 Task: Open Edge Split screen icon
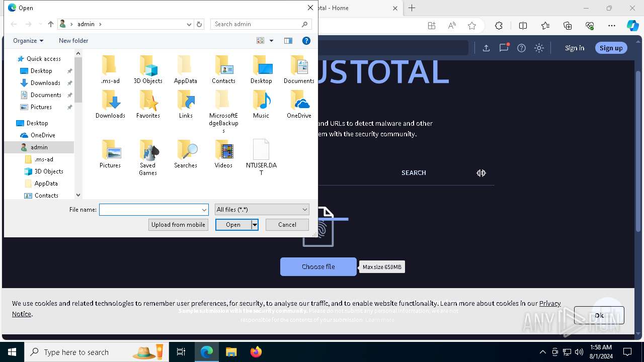pos(523,26)
